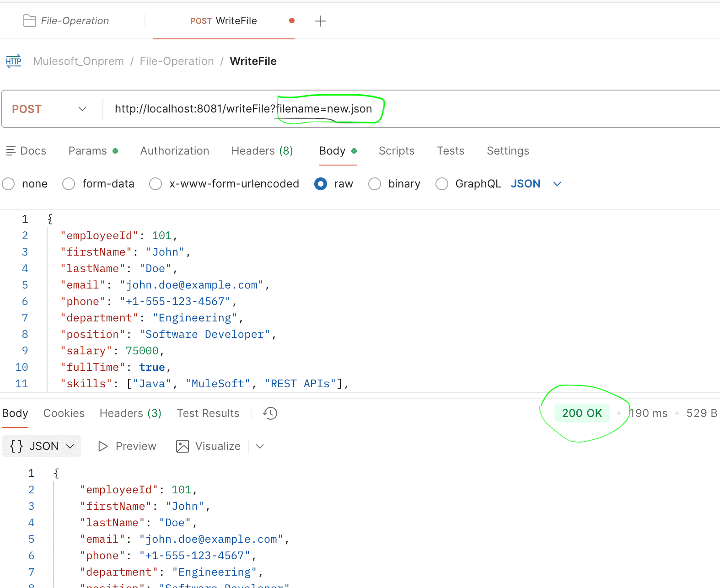Click the File-Operation folder icon tab

30,21
